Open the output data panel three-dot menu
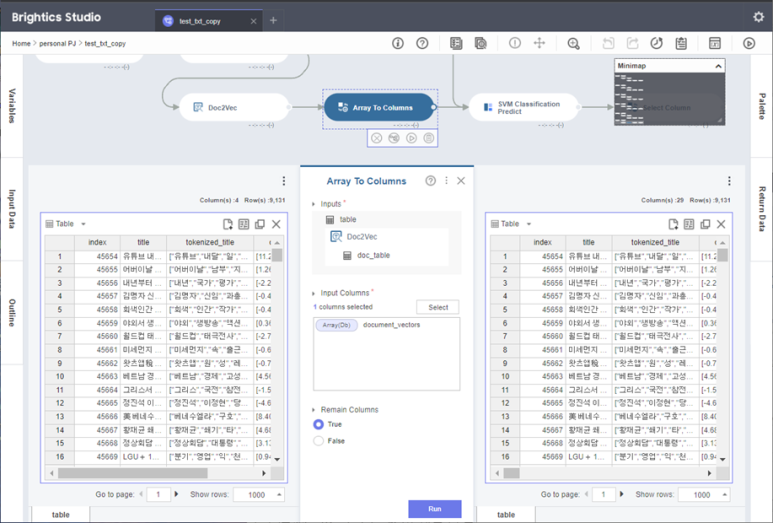Image resolution: width=773 pixels, height=523 pixels. pyautogui.click(x=729, y=181)
